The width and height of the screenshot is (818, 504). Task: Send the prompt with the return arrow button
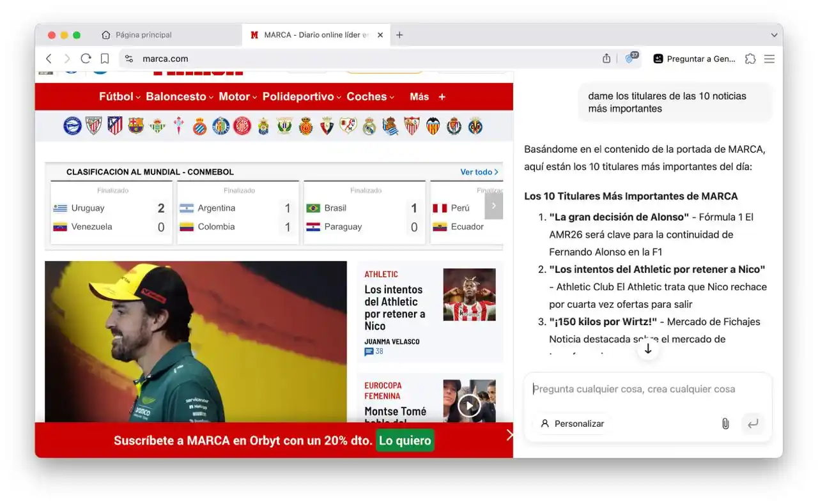tap(753, 424)
